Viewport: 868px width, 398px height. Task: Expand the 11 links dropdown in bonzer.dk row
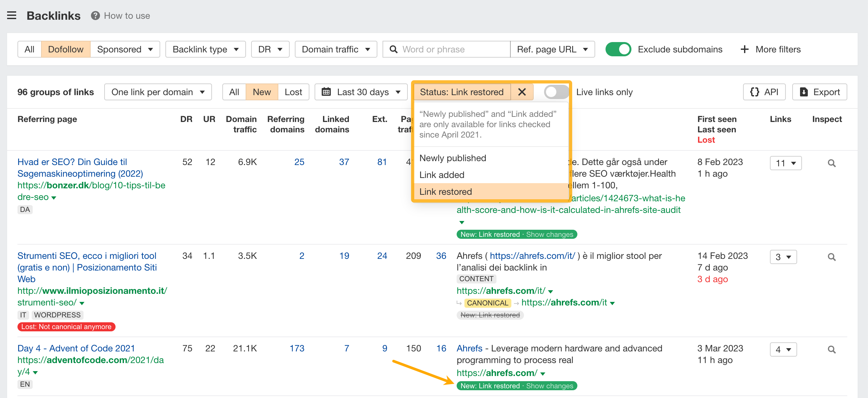(785, 163)
